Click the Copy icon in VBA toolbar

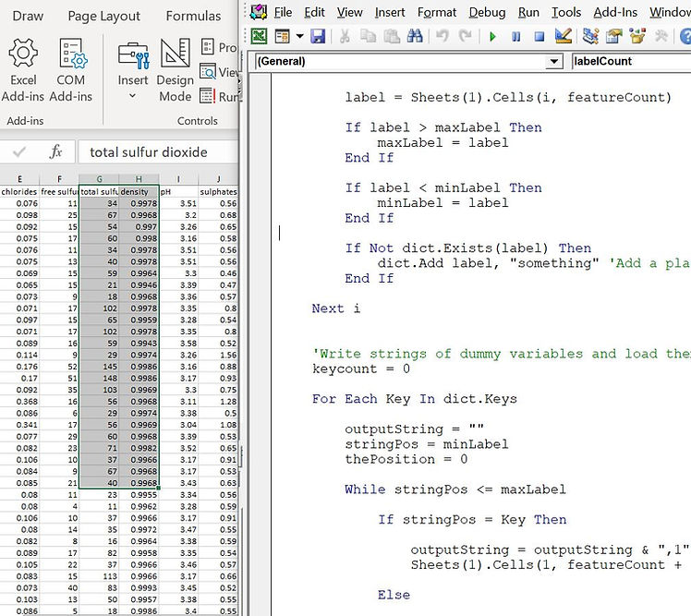[x=368, y=36]
